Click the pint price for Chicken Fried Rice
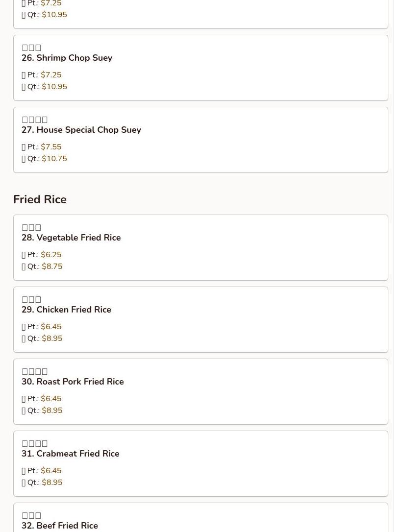The height and width of the screenshot is (532, 404). [51, 327]
